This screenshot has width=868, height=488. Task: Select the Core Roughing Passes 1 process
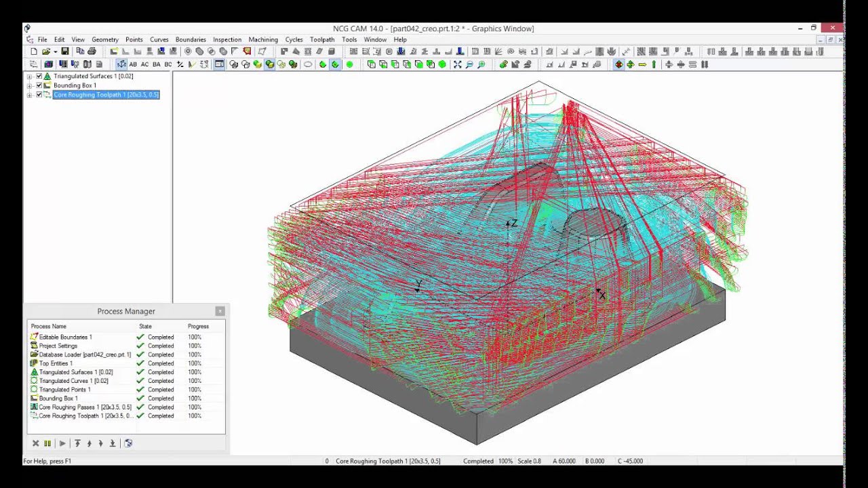click(x=125, y=407)
